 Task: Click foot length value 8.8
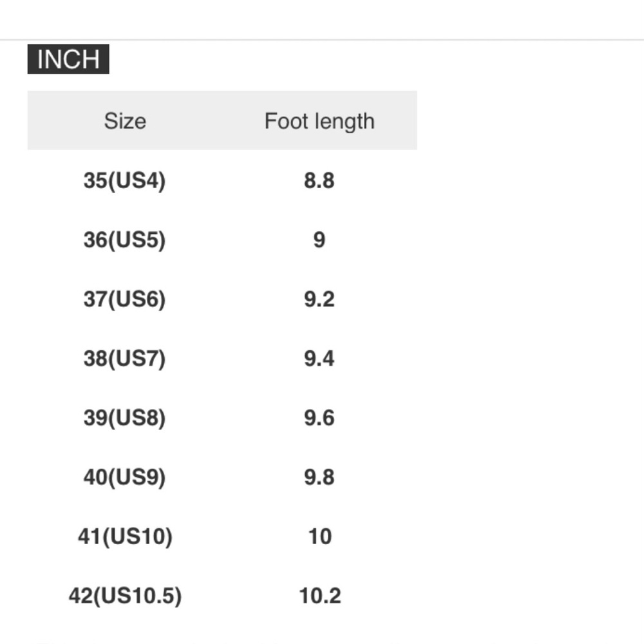(319, 181)
